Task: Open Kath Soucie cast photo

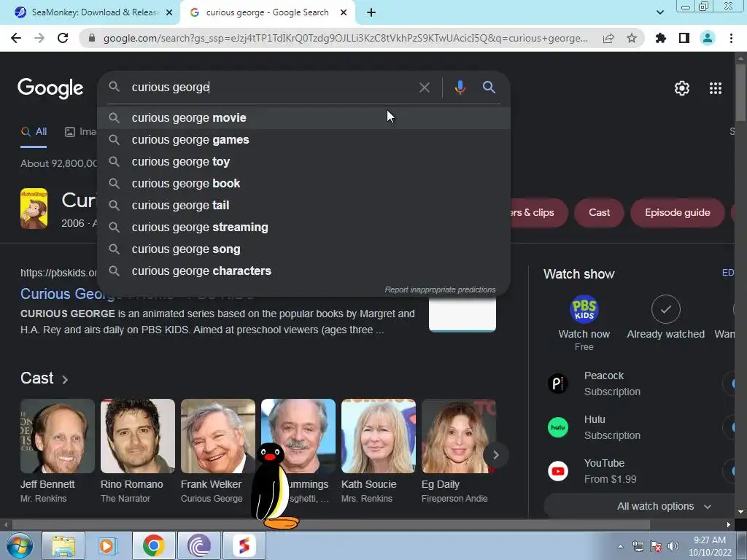Action: tap(379, 436)
